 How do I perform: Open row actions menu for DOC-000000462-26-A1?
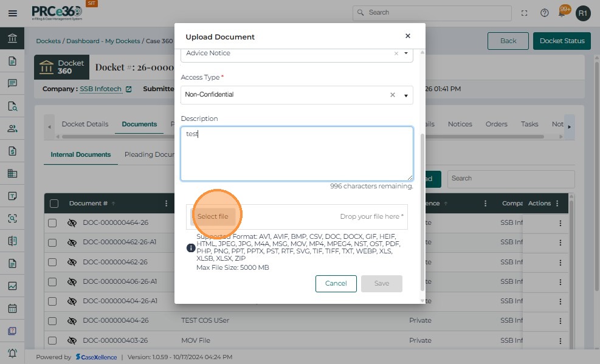point(560,243)
